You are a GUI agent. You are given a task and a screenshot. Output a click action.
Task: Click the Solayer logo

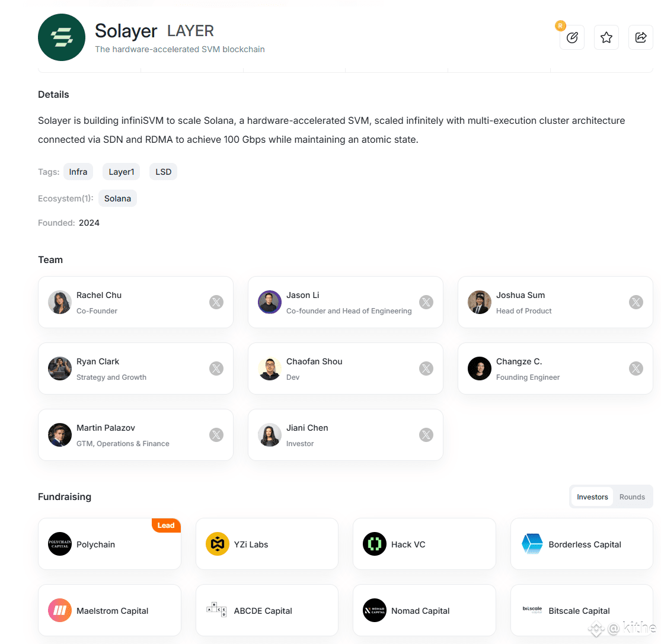click(62, 37)
